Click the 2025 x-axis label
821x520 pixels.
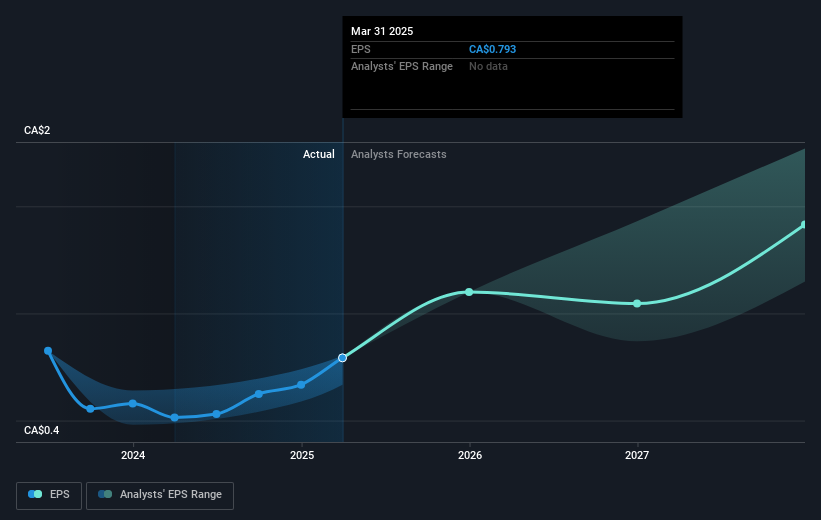point(302,455)
